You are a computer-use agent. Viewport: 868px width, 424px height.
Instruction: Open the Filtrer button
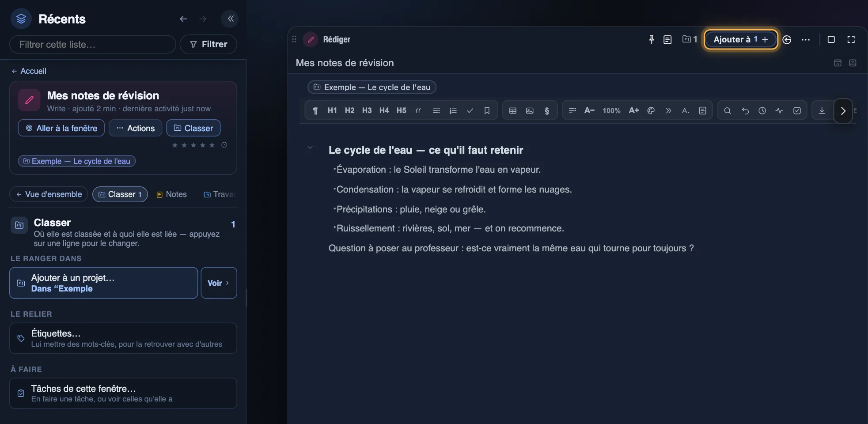208,44
